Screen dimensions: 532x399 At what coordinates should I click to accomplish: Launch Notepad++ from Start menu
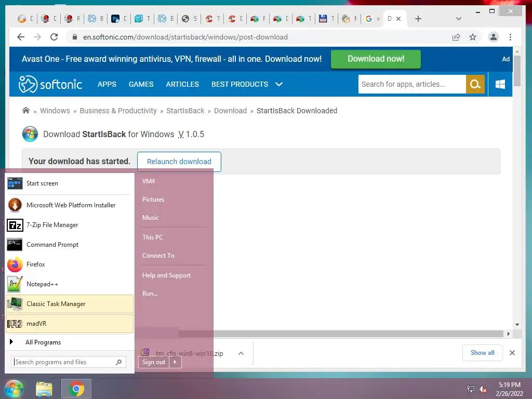point(70,284)
